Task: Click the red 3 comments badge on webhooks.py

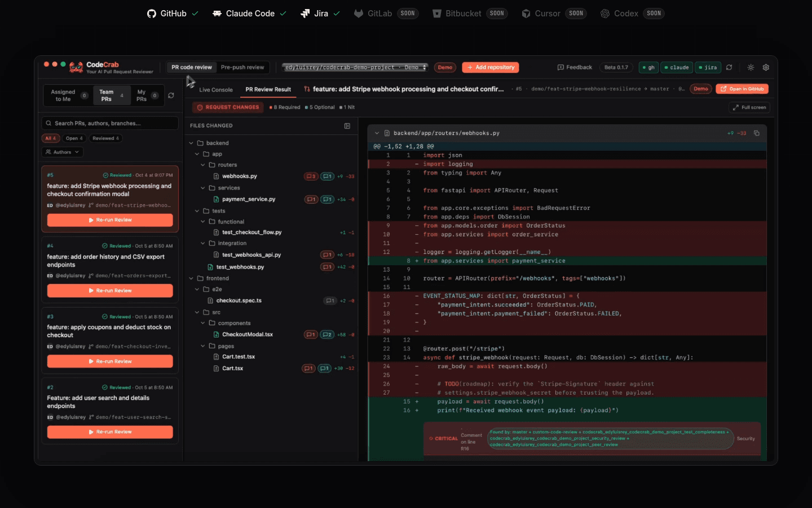Action: [x=311, y=177]
